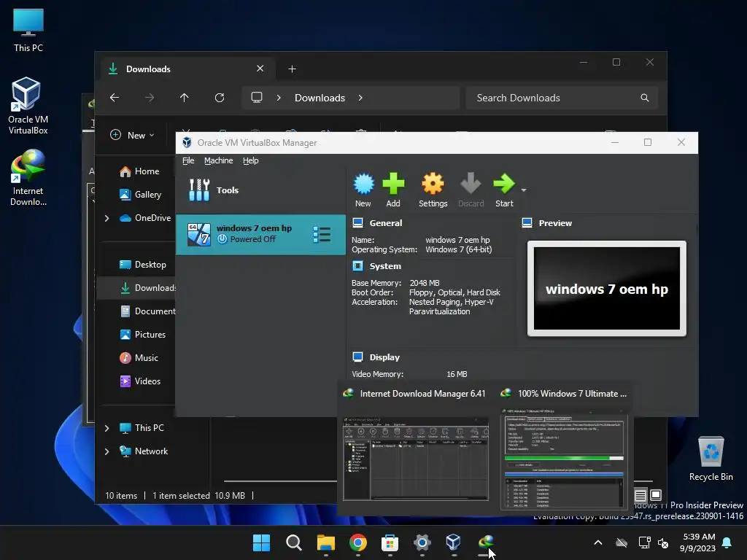Open the Start button dropdown arrow
Screen dimensions: 747x560
coord(524,190)
